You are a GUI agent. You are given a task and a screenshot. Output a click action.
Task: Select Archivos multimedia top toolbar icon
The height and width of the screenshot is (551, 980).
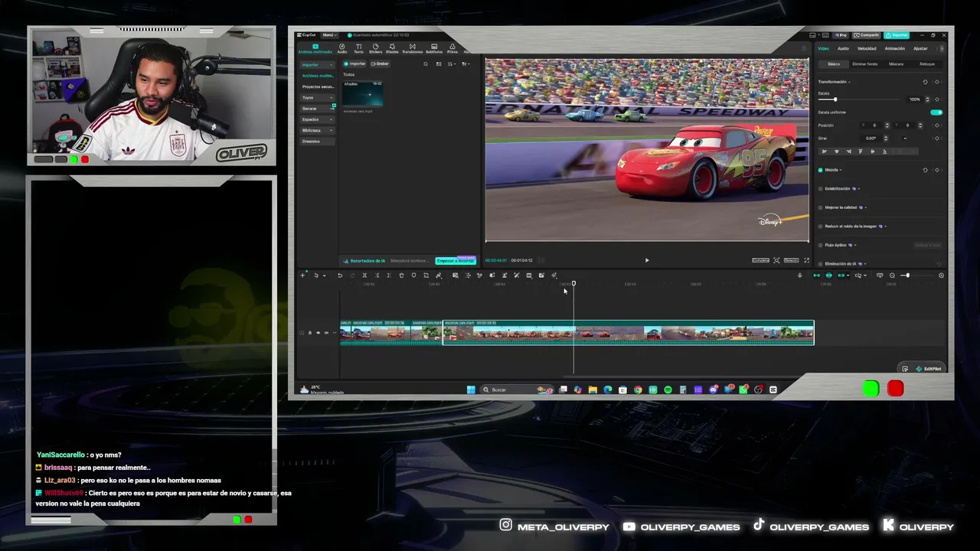click(315, 48)
